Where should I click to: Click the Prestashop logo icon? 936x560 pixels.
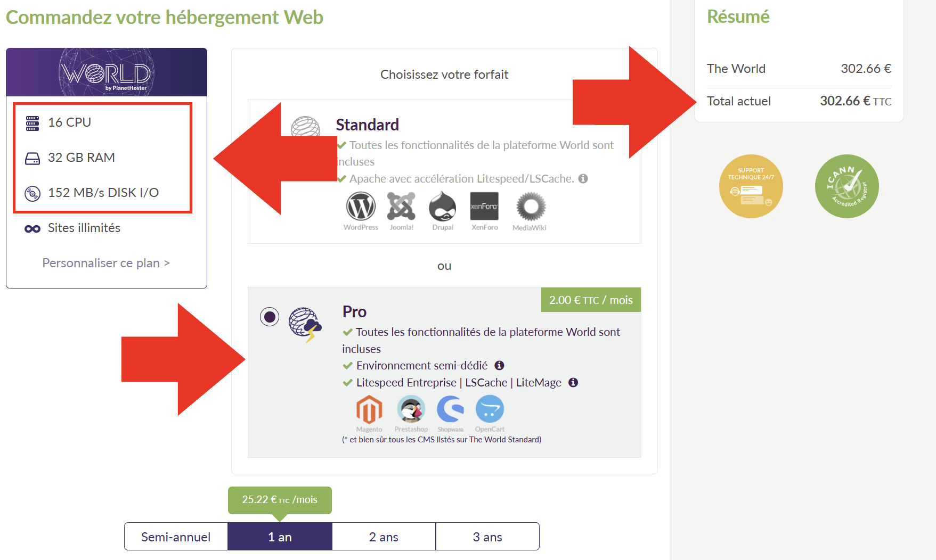(411, 409)
